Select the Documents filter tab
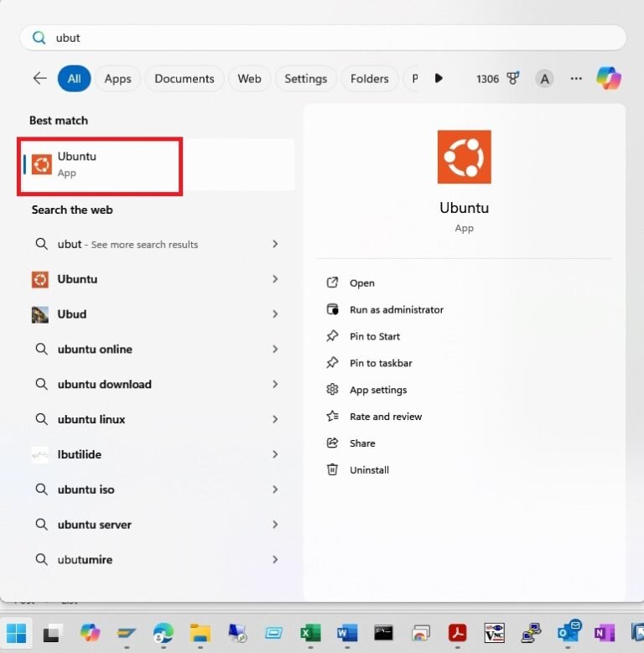Screen dimensions: 644x653 tap(184, 79)
